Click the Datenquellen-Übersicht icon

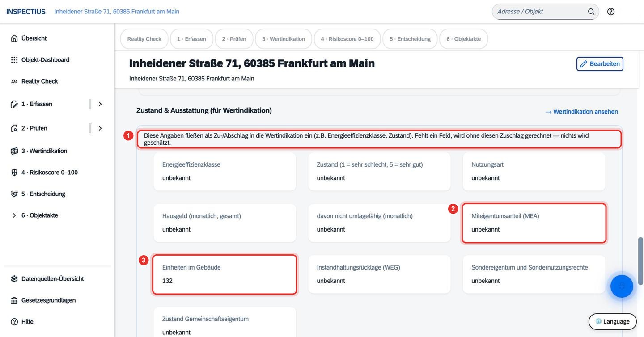(x=14, y=279)
